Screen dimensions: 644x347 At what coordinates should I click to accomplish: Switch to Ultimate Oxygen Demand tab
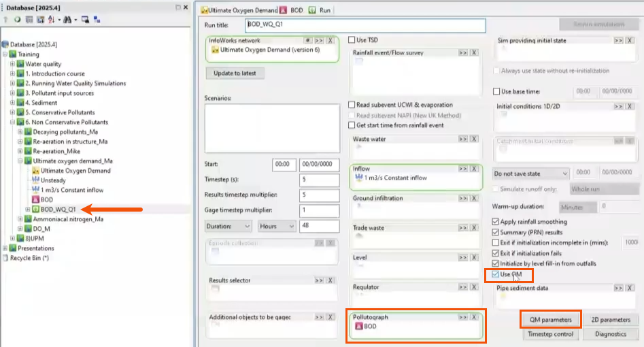point(239,10)
